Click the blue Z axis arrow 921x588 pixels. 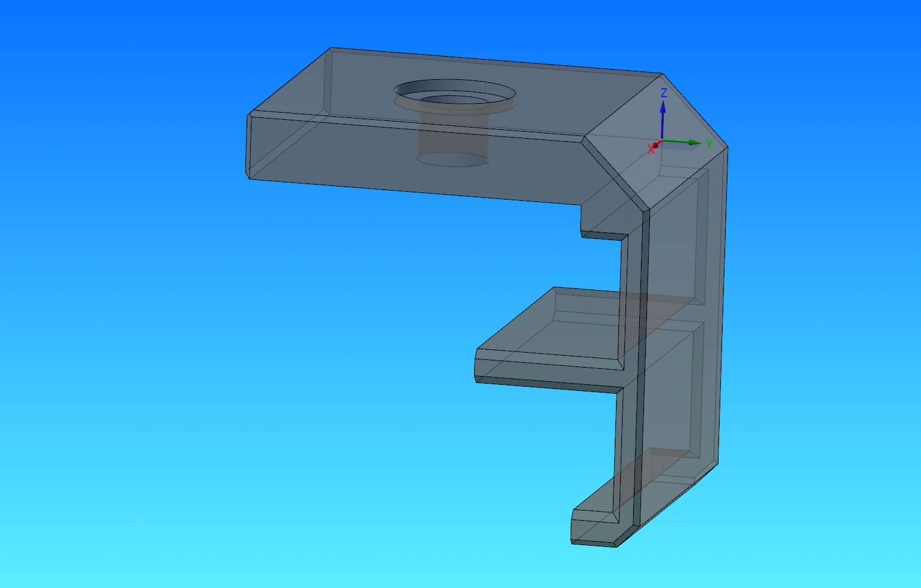[662, 120]
